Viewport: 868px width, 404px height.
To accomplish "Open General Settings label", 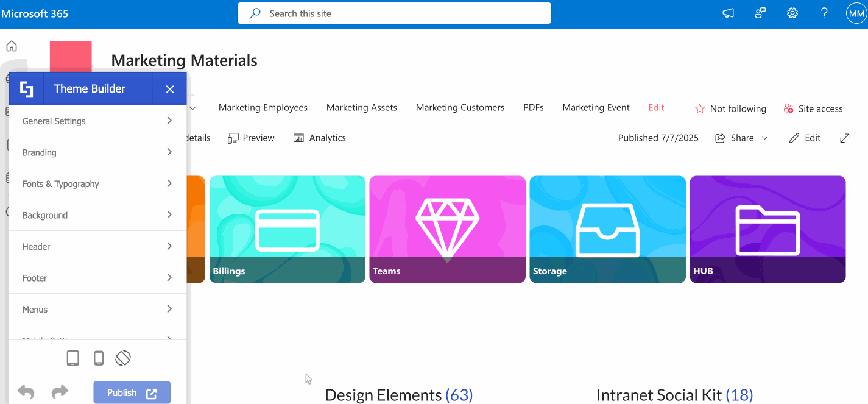I will [54, 121].
